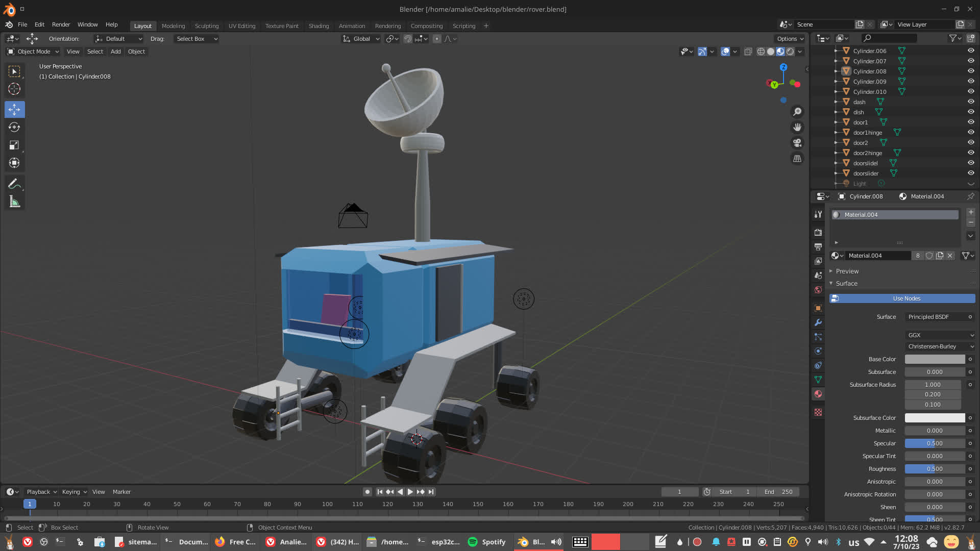Select the Measure tool

14,202
